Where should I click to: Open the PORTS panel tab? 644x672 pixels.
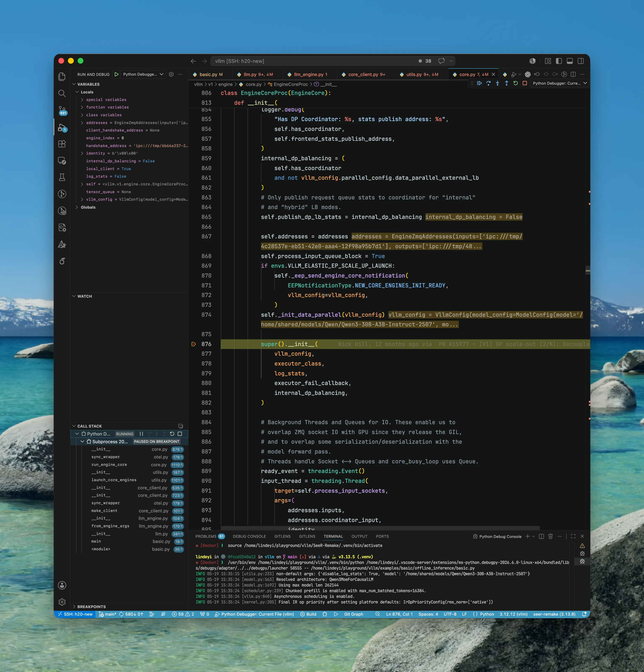382,536
